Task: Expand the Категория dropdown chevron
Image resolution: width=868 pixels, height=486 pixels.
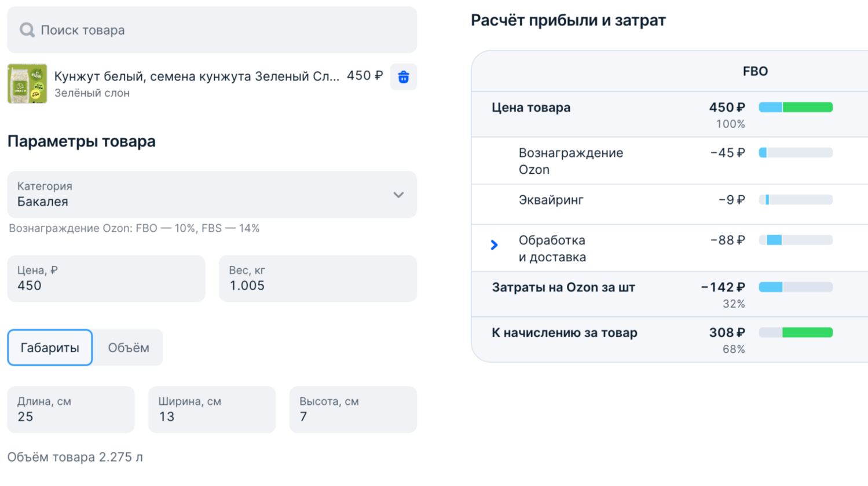Action: tap(398, 195)
